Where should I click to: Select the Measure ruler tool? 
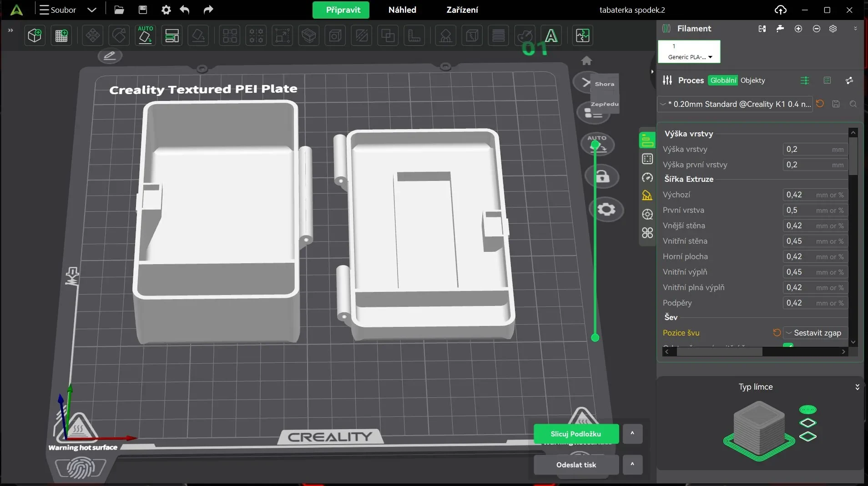point(414,35)
